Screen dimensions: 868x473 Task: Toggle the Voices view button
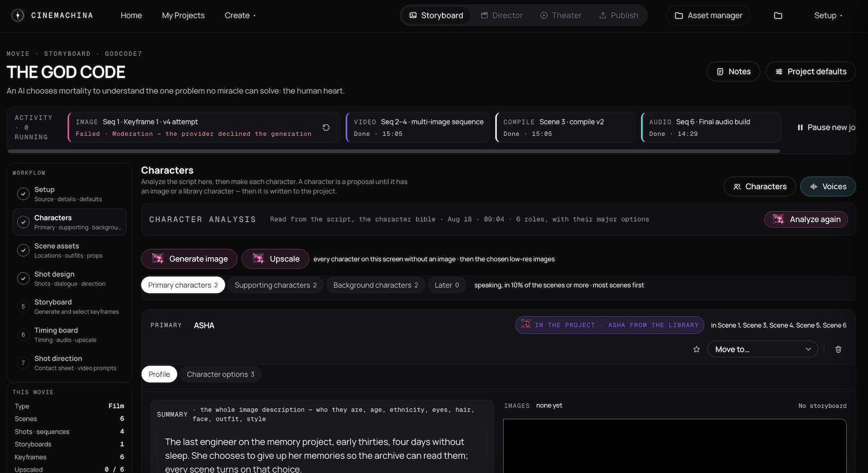(828, 187)
